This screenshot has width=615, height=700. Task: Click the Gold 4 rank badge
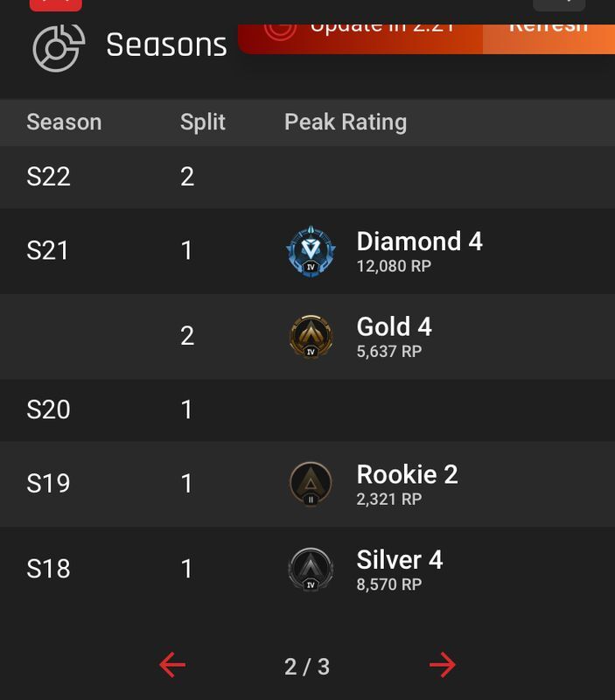click(x=311, y=337)
